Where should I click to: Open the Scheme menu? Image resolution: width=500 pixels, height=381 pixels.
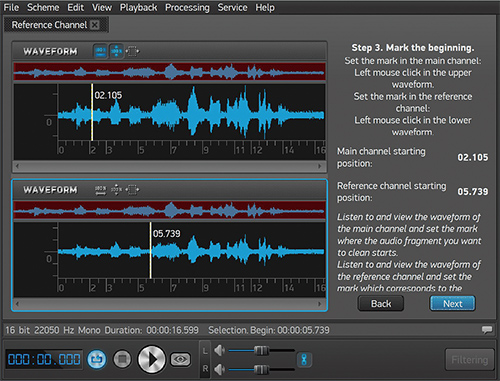pyautogui.click(x=43, y=7)
